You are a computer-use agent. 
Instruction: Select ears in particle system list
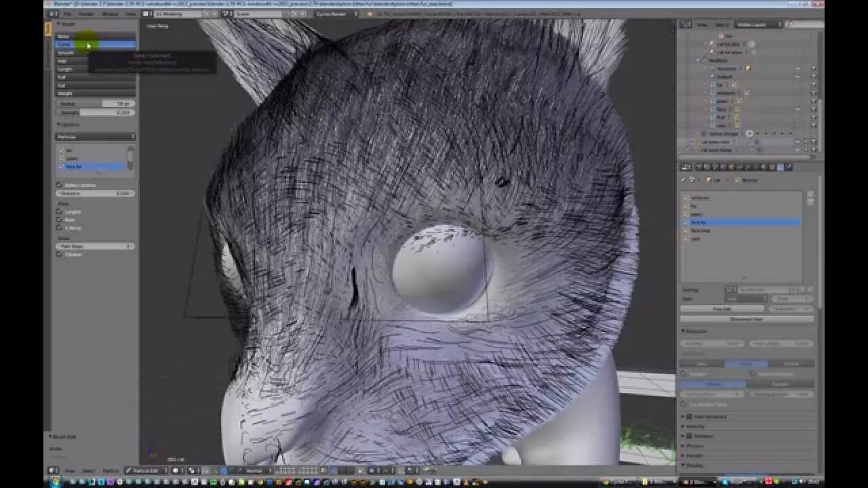pos(741,239)
